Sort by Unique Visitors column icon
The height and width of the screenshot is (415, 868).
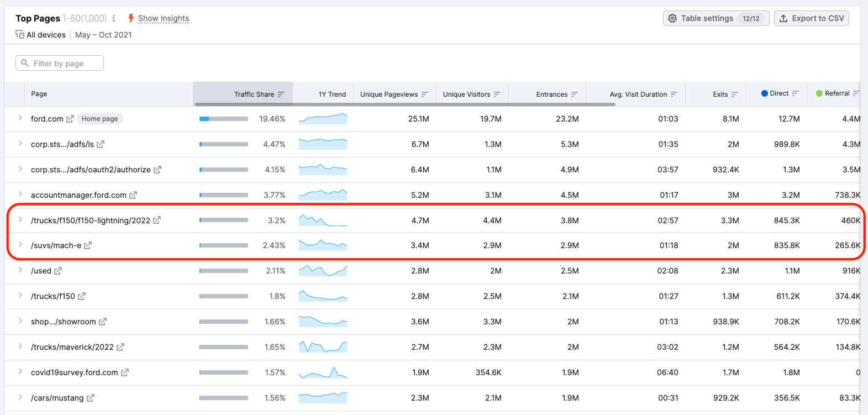click(x=497, y=94)
